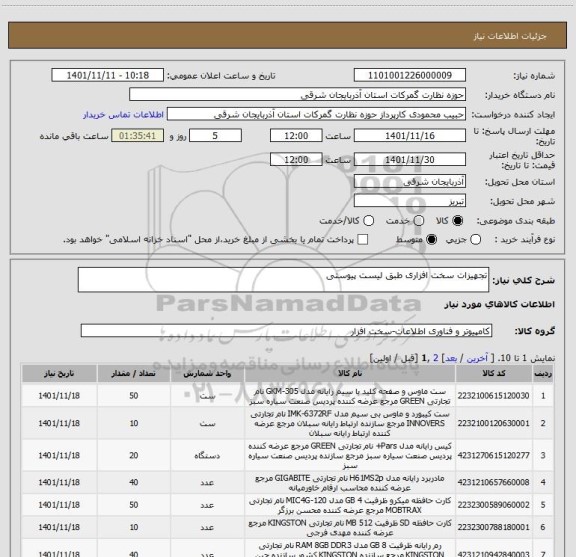576x557 pixels.
Task: Click the request creator name field
Action: tap(316, 114)
